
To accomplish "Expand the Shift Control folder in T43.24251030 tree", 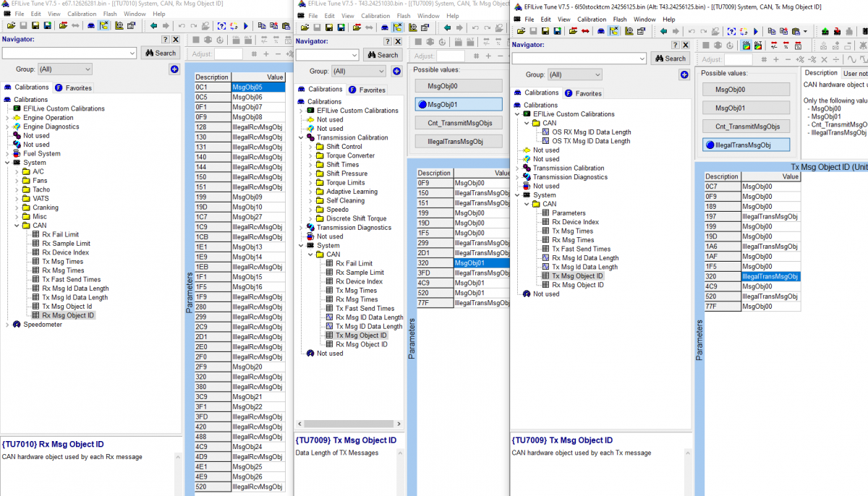I will (x=311, y=147).
